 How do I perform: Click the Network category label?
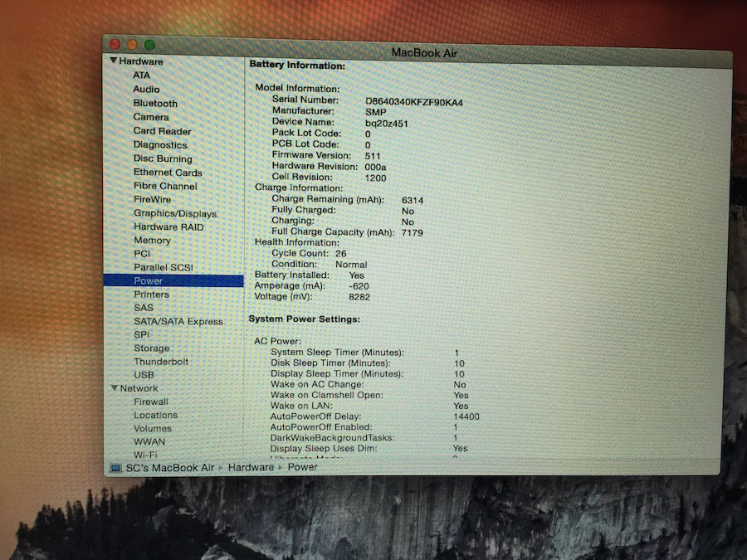pos(139,388)
